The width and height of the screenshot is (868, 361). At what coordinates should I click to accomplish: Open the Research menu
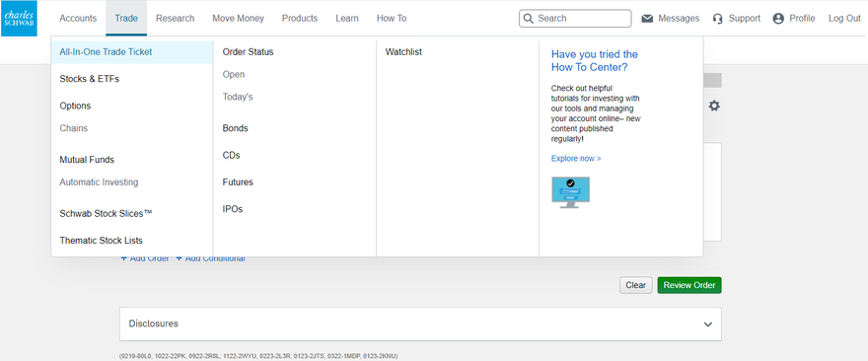point(175,19)
